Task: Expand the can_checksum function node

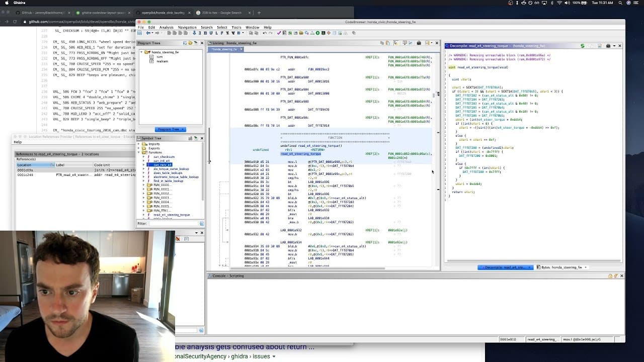Action: [144, 157]
